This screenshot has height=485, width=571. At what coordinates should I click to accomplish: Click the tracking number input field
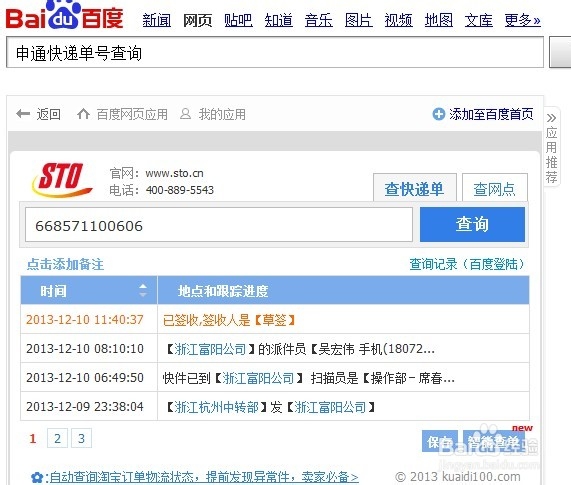pos(218,225)
